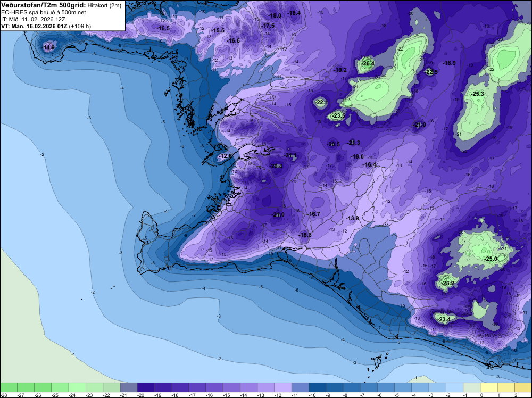The height and width of the screenshot is (398, 532).
Task: Click the -13.9 temperature value
Action: point(352,218)
